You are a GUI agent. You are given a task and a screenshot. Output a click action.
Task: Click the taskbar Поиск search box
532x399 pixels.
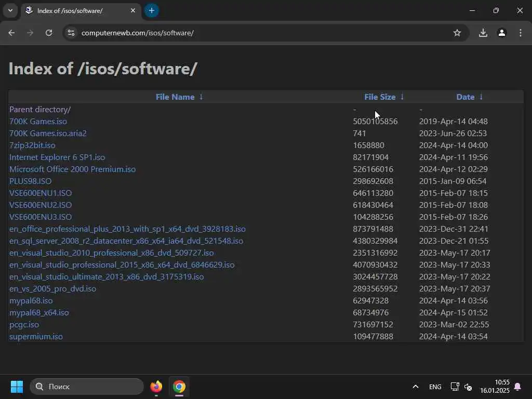tap(87, 387)
